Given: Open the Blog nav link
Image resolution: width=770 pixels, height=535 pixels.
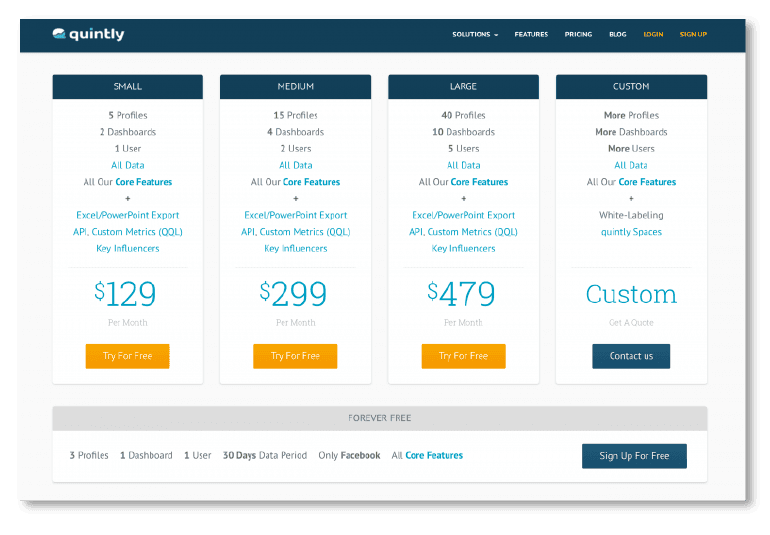Looking at the screenshot, I should (617, 34).
